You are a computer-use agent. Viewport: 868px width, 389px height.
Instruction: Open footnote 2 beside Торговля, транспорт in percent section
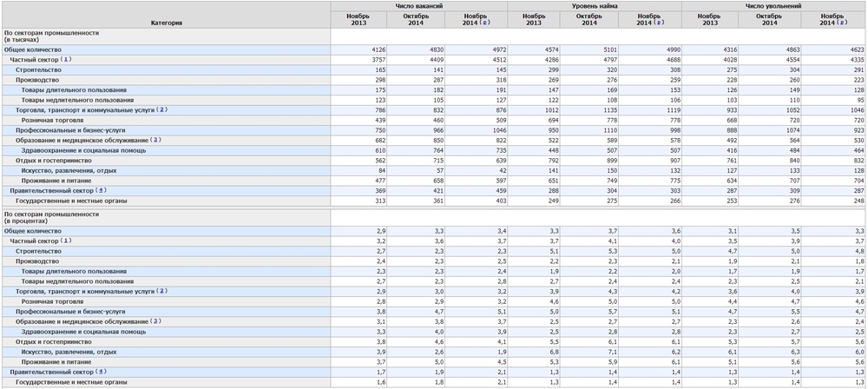[161, 291]
